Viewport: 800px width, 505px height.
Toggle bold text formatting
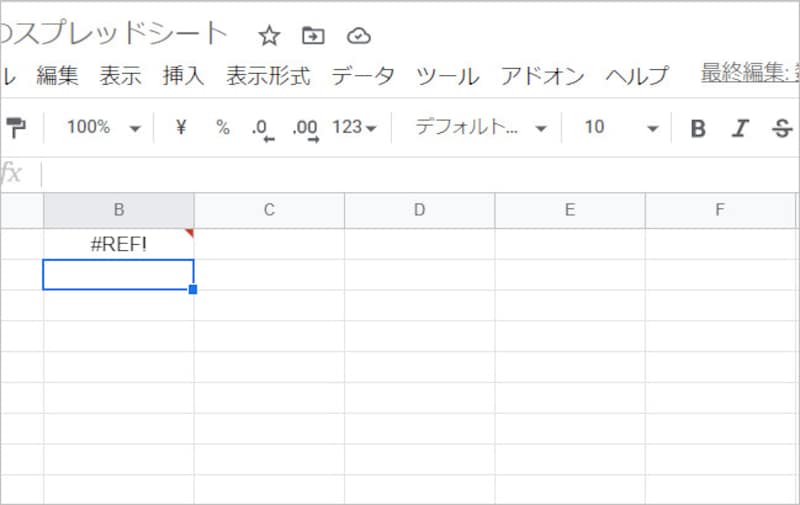(698, 128)
